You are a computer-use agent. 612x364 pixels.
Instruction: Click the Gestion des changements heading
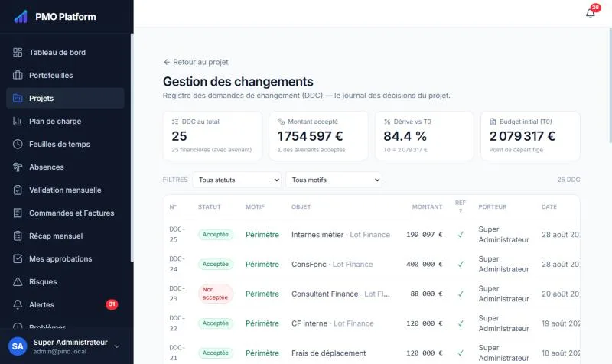(x=238, y=82)
